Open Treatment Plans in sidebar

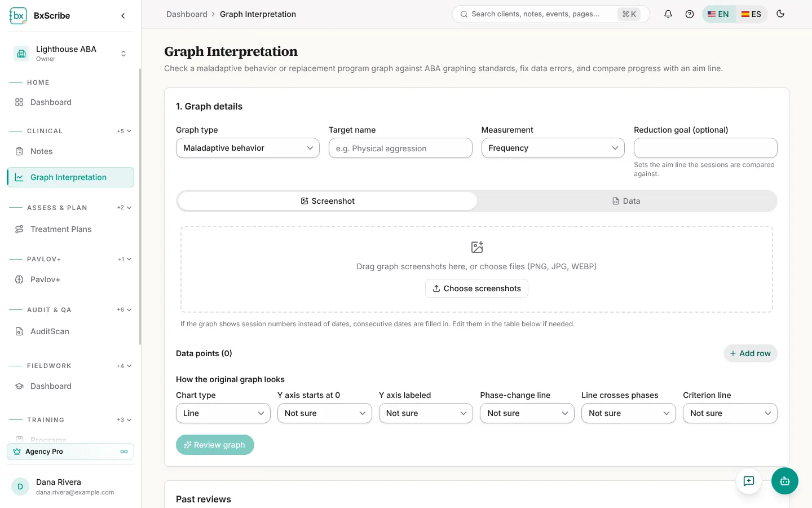(x=70, y=229)
